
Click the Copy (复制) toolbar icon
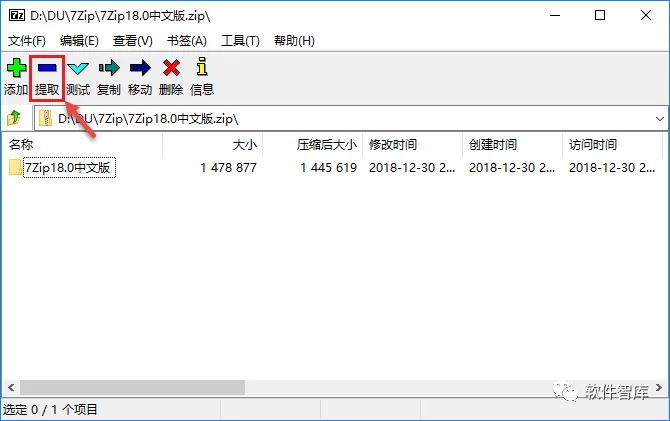pos(109,68)
